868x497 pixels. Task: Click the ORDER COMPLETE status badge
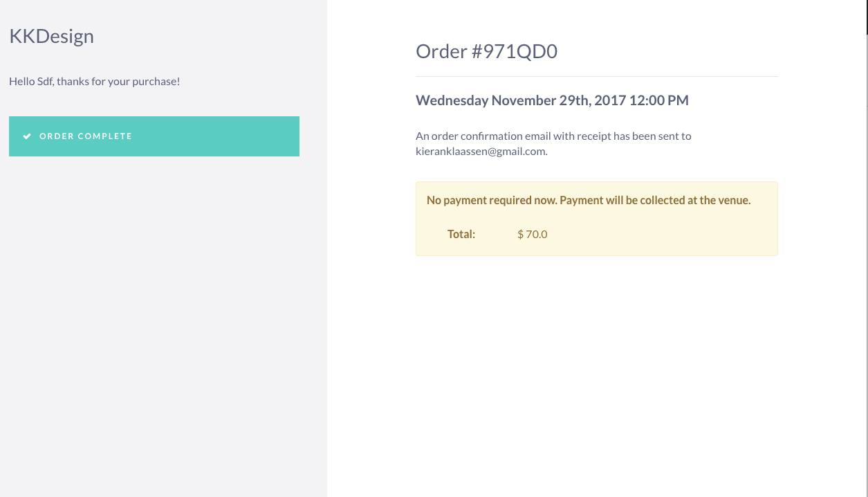[154, 136]
